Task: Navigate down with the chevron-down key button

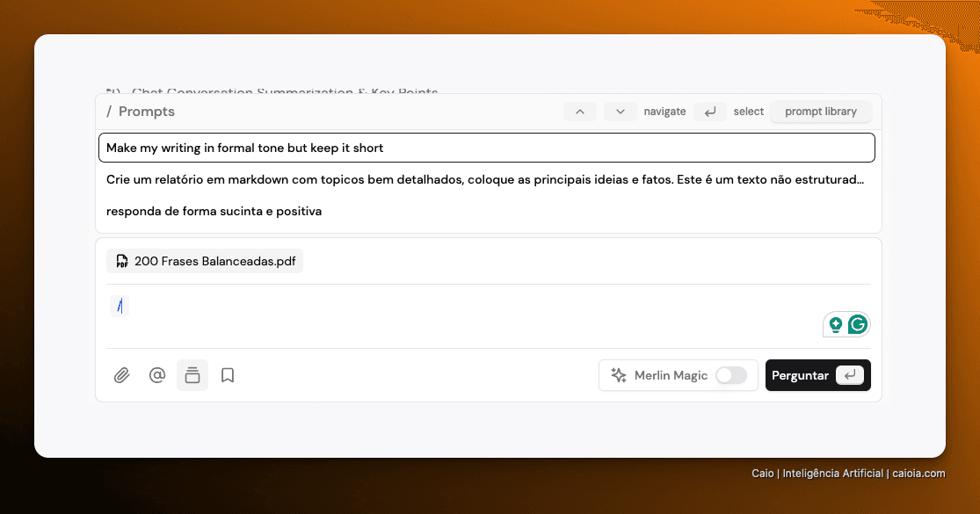Action: (x=620, y=112)
